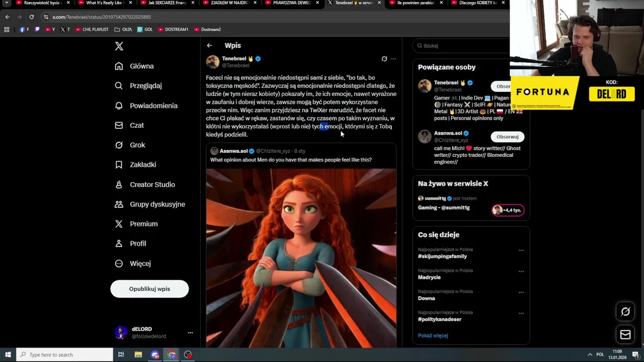This screenshot has width=644, height=362.
Task: Open the site info icon in address bar
Action: coord(46,17)
